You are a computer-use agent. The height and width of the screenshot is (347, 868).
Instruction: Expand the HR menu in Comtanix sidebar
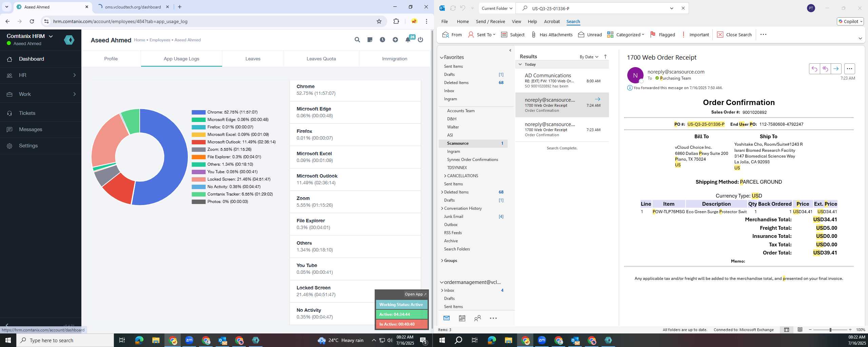[41, 75]
